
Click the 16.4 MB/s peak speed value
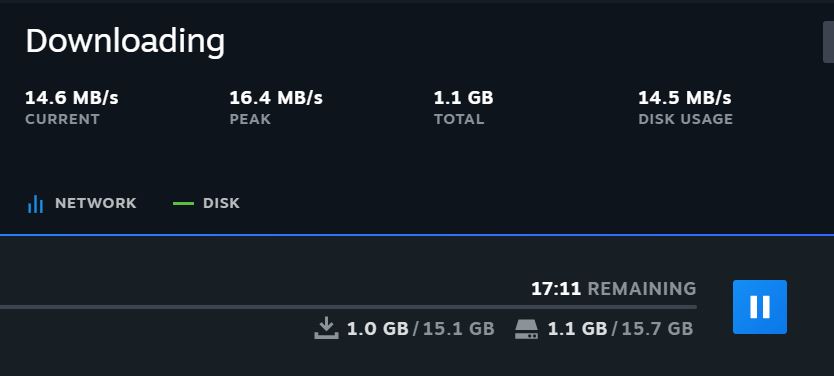pyautogui.click(x=276, y=98)
